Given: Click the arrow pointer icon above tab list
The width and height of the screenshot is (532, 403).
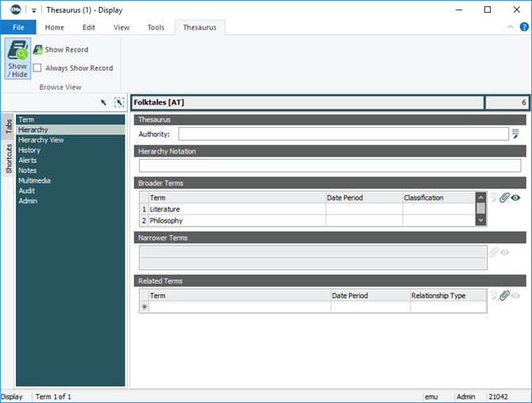Looking at the screenshot, I should [103, 103].
